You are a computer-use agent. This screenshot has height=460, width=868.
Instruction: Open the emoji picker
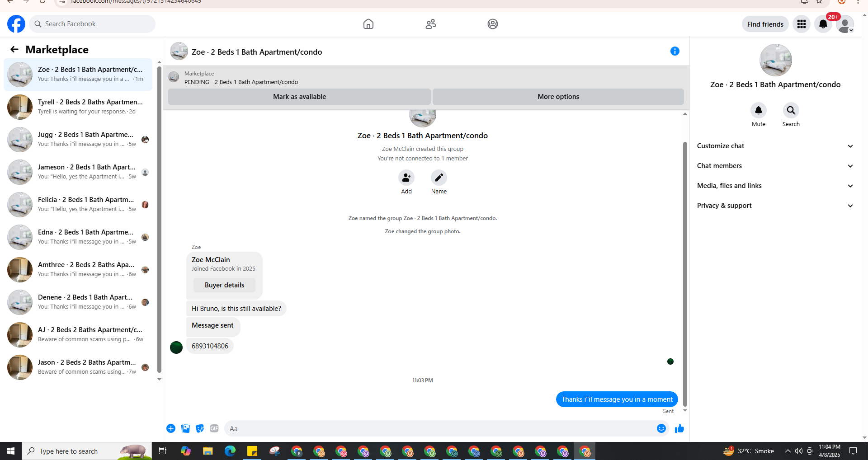coord(661,428)
